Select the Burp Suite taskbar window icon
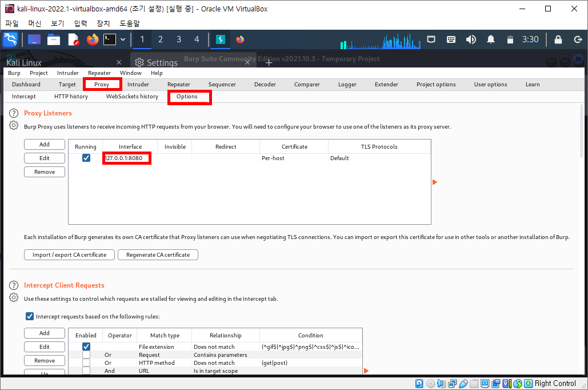 221,39
